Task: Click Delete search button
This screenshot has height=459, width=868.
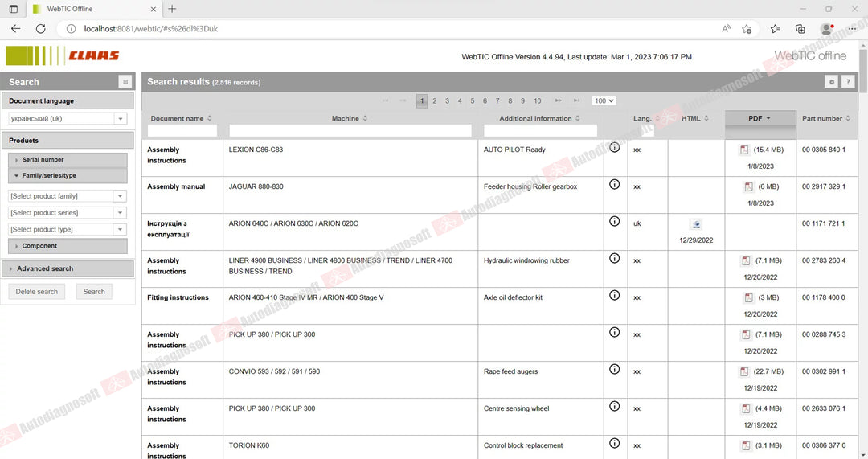Action: coord(36,292)
